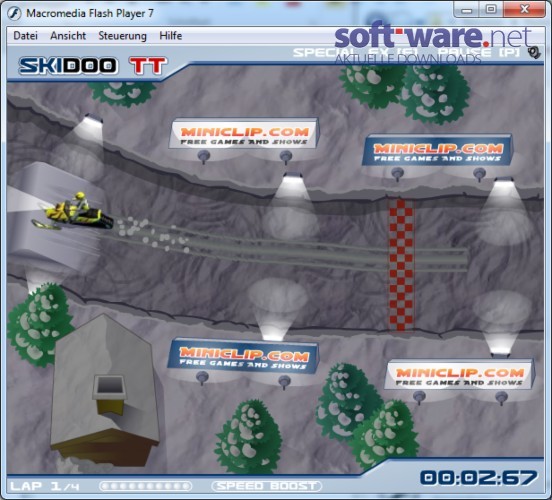Click the Flash Player title bar icon

(x=15, y=13)
